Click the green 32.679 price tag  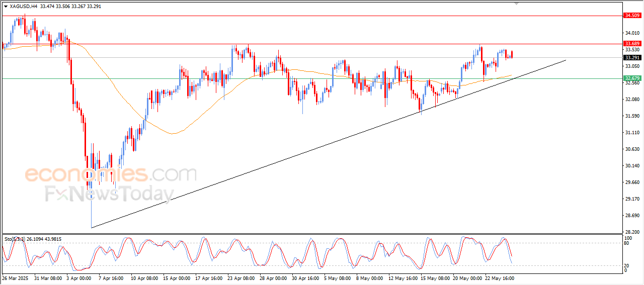click(x=631, y=78)
